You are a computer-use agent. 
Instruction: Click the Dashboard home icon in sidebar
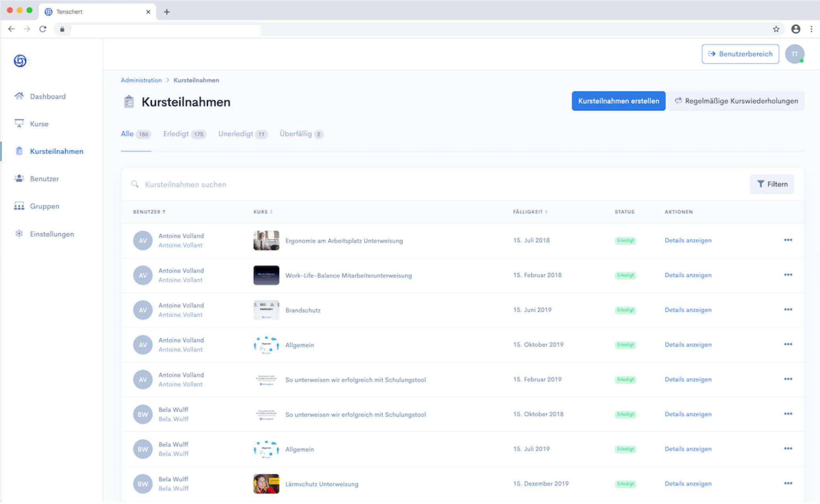click(19, 96)
